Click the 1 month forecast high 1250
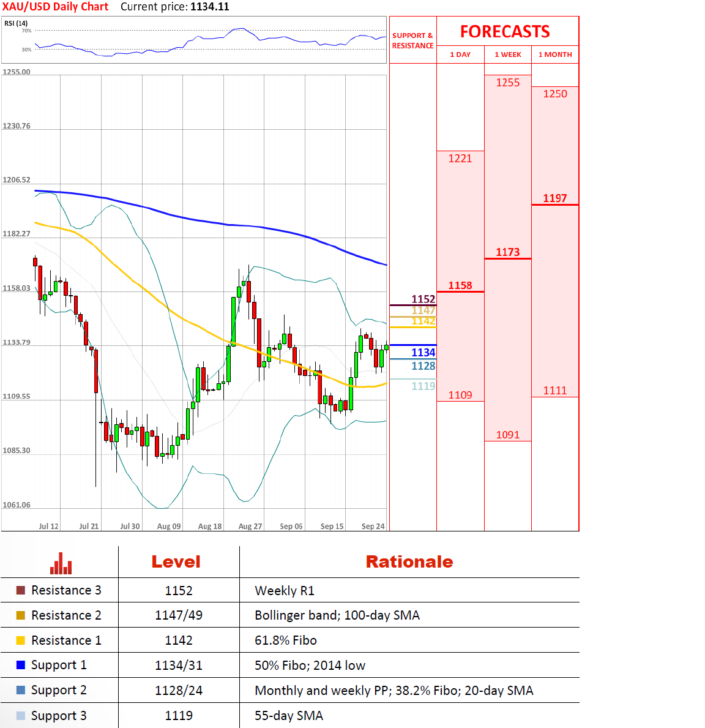 pos(555,93)
